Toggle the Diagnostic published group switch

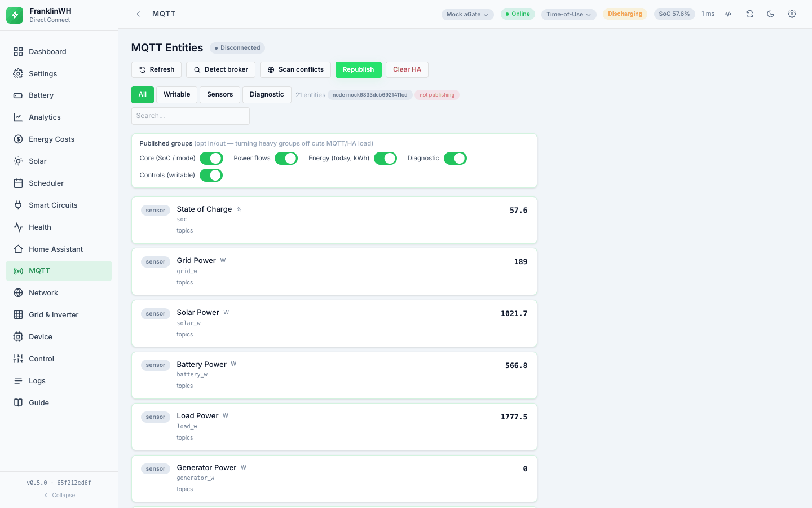click(456, 159)
